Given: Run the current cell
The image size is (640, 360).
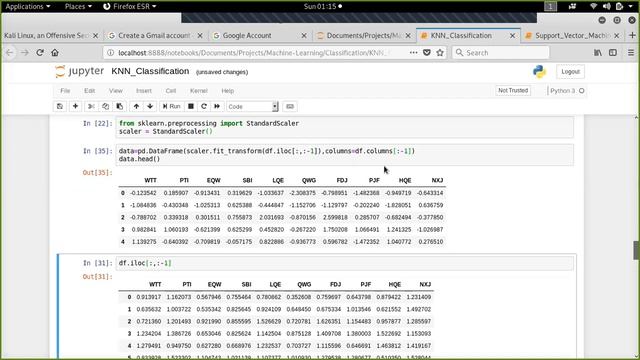Looking at the screenshot, I should click(171, 107).
